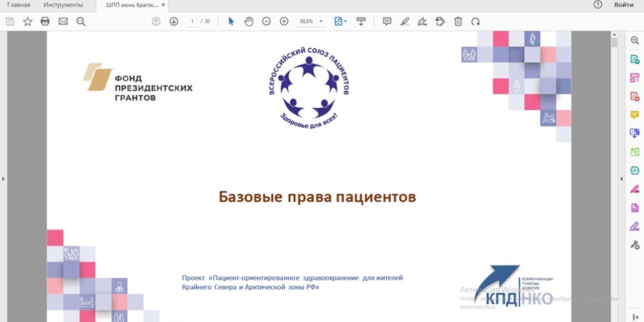
Task: Go to the next page arrow
Action: [x=174, y=21]
